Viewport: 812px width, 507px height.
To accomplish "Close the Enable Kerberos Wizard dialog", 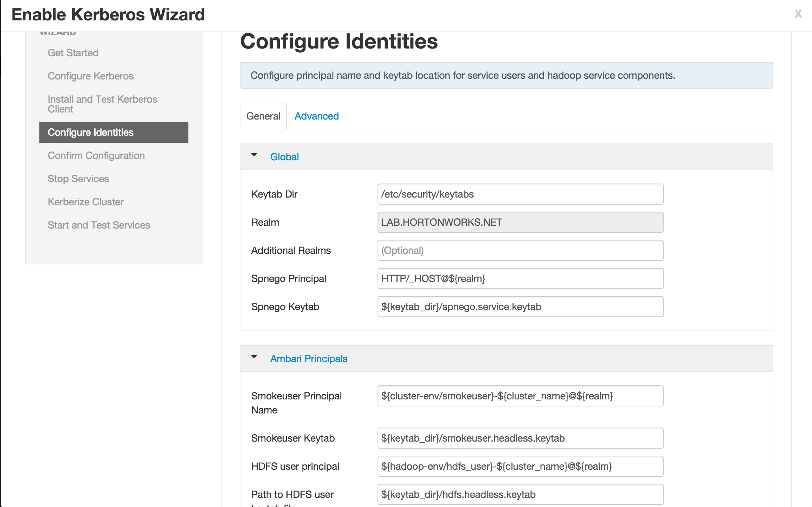I will pos(798,14).
